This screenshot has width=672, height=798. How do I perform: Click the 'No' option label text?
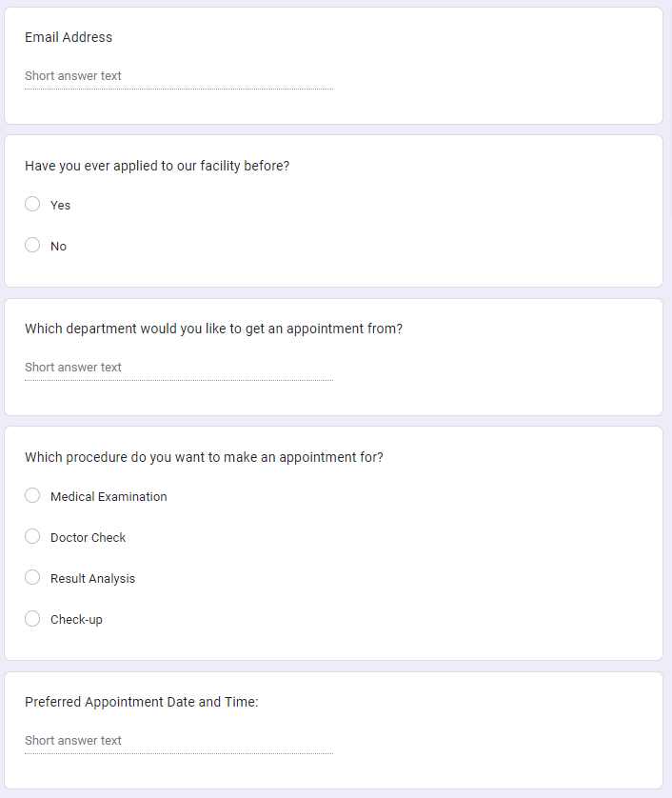[59, 247]
